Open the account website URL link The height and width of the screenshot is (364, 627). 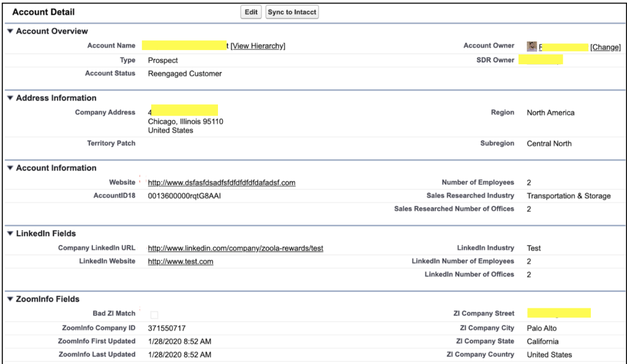tap(222, 183)
